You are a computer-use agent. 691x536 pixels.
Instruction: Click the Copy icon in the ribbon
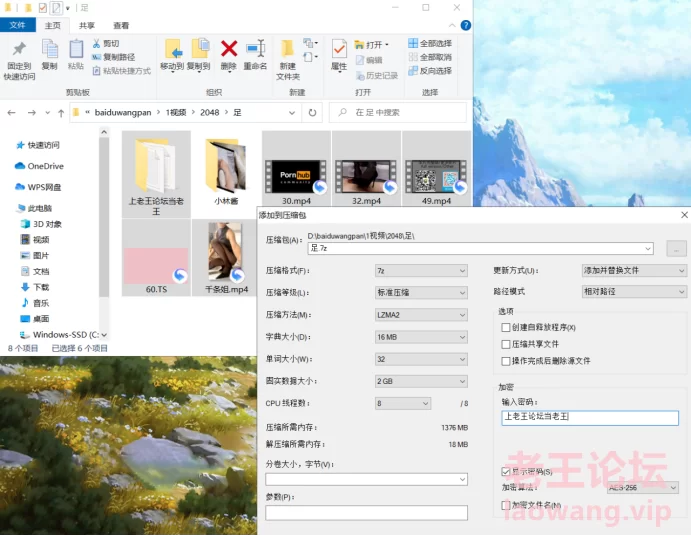49,49
